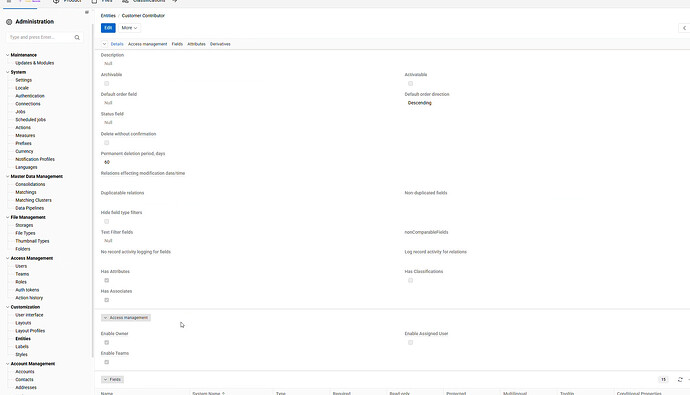Open Auth tokens in sidebar
Screen dimensions: 690x395
(x=27, y=290)
